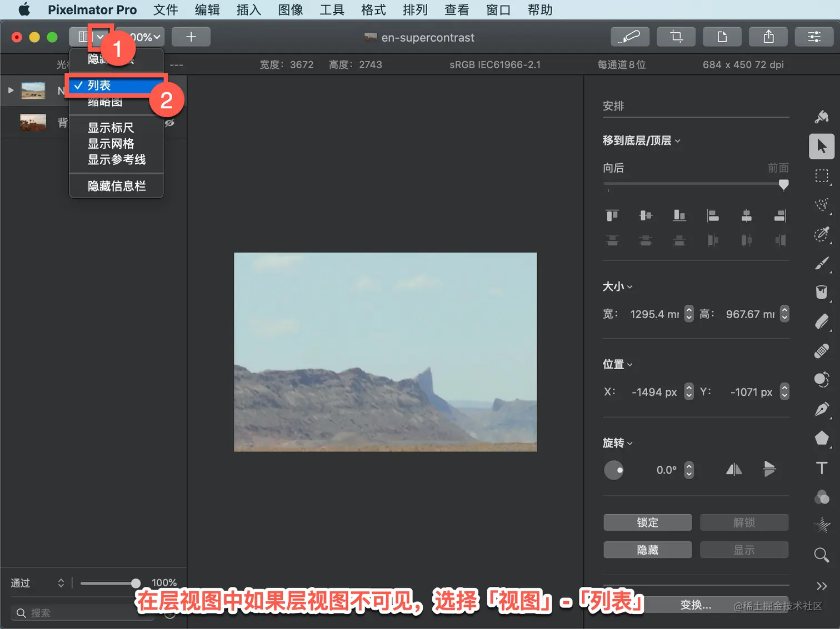
Task: Select the Color Fill bucket tool
Action: [x=822, y=292]
